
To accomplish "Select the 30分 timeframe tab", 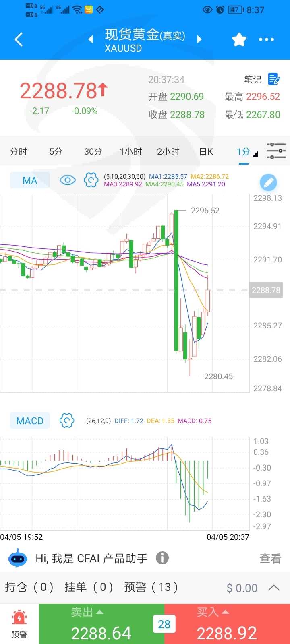I will point(93,152).
